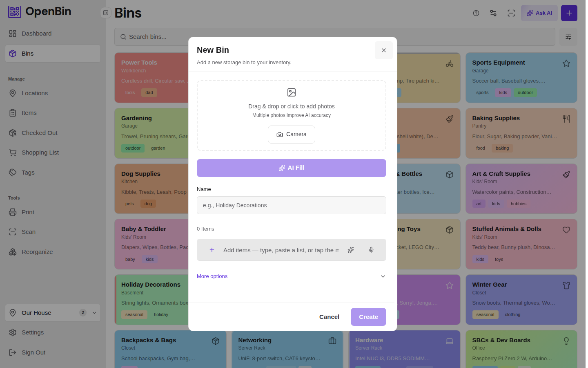Click the view settings toggles icon in header
This screenshot has width=588, height=368.
coord(493,13)
